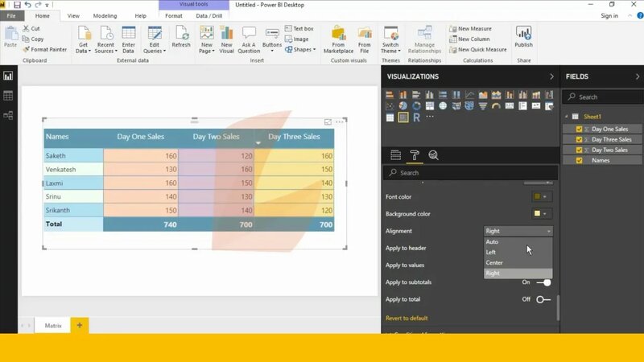Select the Line chart visualization
The width and height of the screenshot is (644, 362).
click(x=469, y=95)
